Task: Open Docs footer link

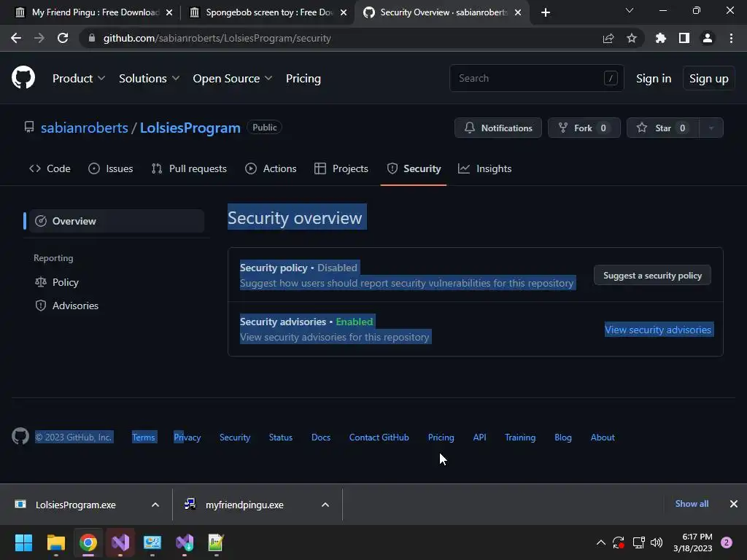Action: pos(321,437)
